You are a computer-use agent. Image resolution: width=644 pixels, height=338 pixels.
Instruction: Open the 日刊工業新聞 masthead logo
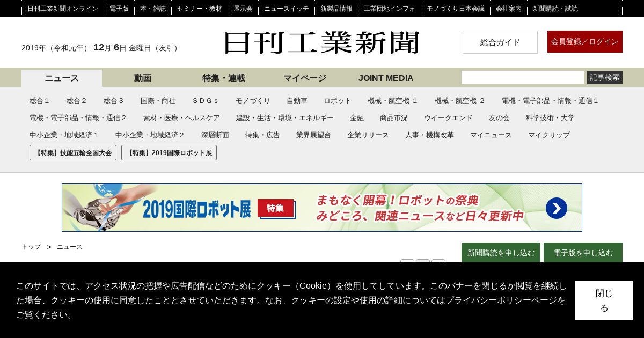321,42
